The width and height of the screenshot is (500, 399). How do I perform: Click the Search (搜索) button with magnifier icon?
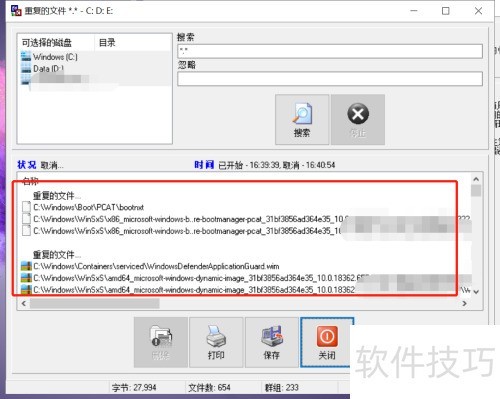coord(302,120)
